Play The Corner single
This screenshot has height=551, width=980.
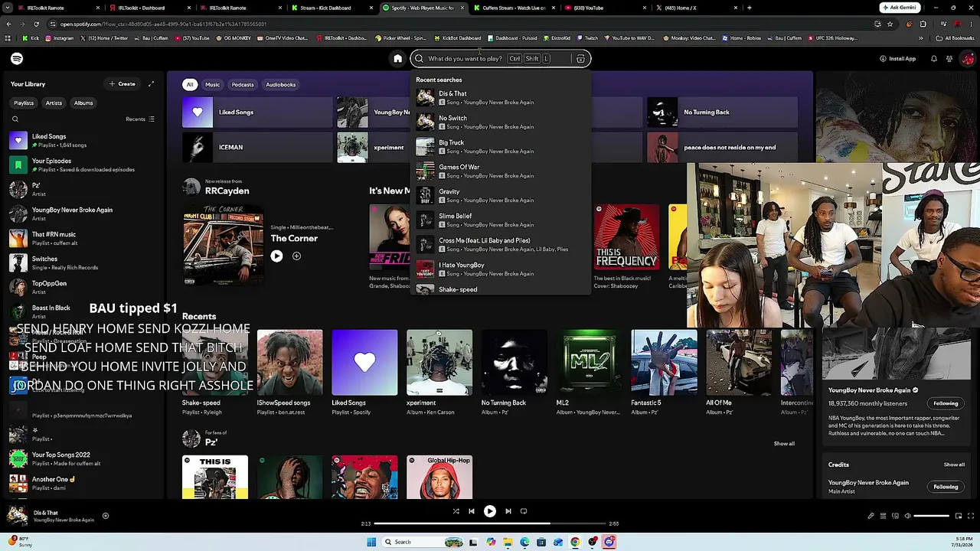[276, 256]
